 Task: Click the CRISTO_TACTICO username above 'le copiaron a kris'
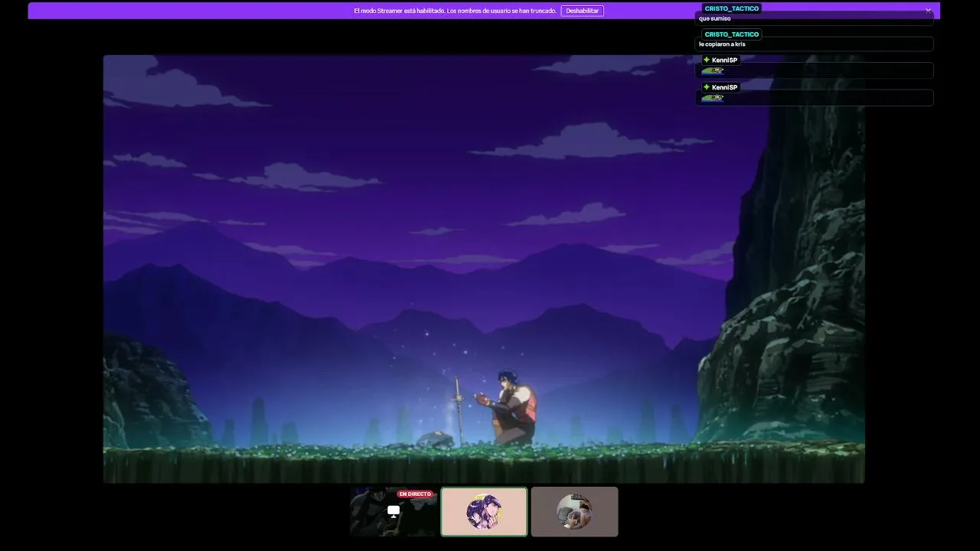(x=731, y=34)
